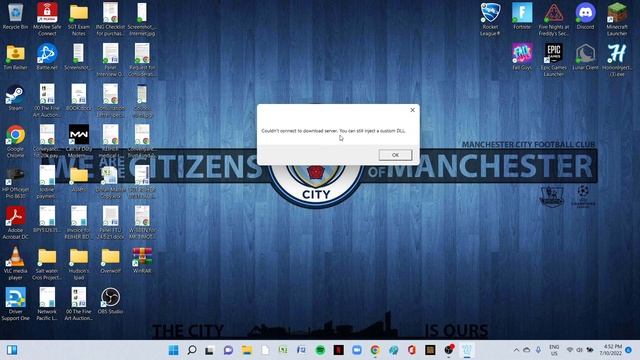Select the Steam desktop shortcut
Screen dimensions: 640x360
(x=16, y=98)
